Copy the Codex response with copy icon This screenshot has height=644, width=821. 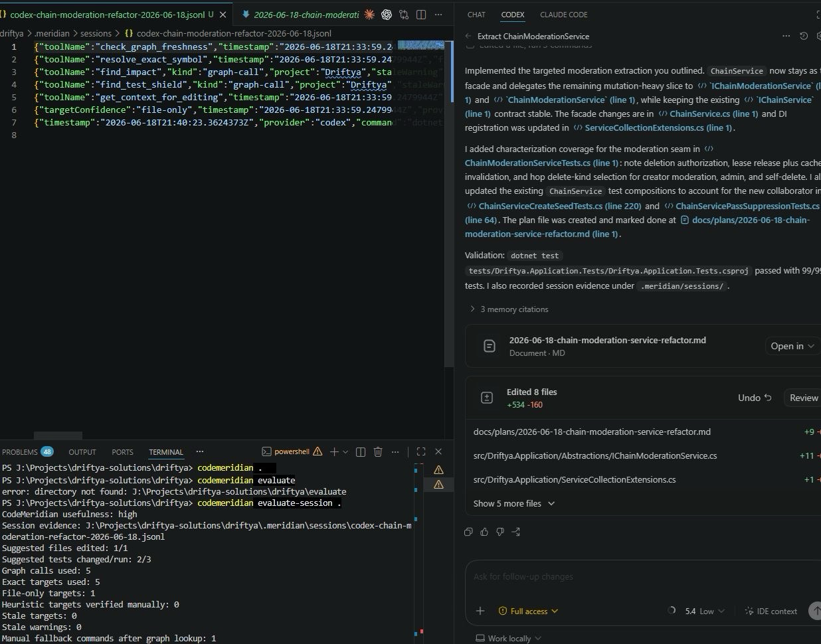pos(468,532)
